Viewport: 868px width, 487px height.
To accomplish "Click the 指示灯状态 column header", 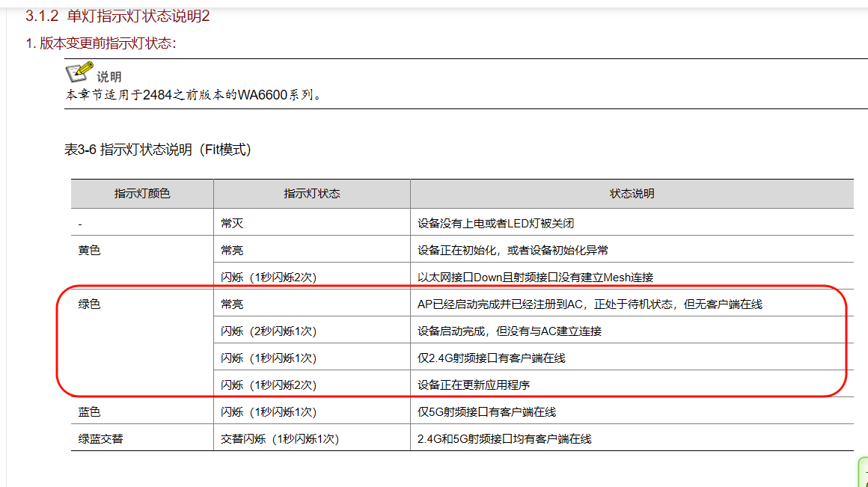I will click(x=311, y=194).
